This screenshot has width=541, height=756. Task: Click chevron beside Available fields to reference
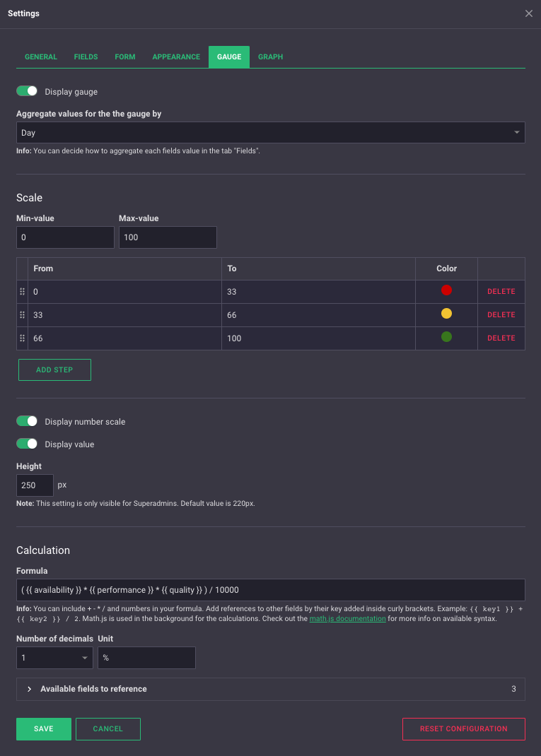pyautogui.click(x=29, y=689)
